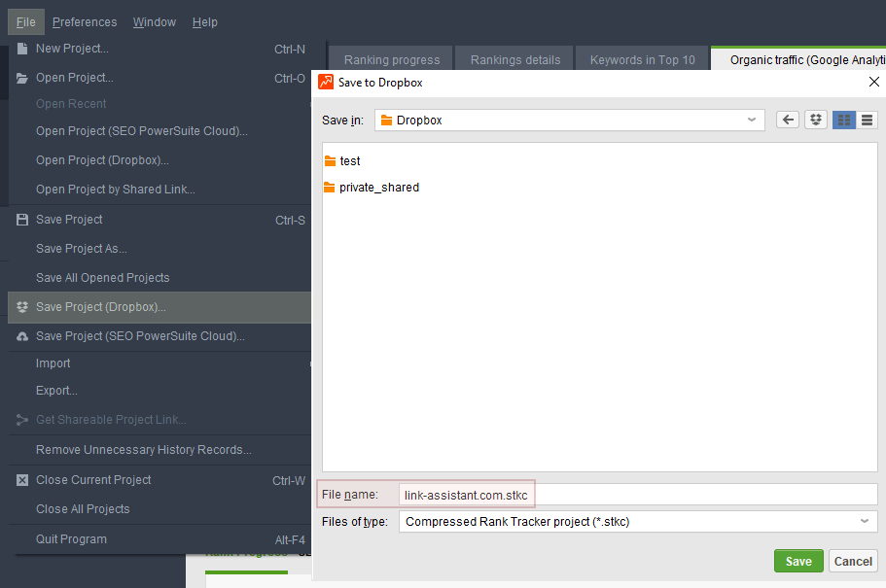Choose Open Project... menu entry
This screenshot has height=588, width=886.
(159, 78)
